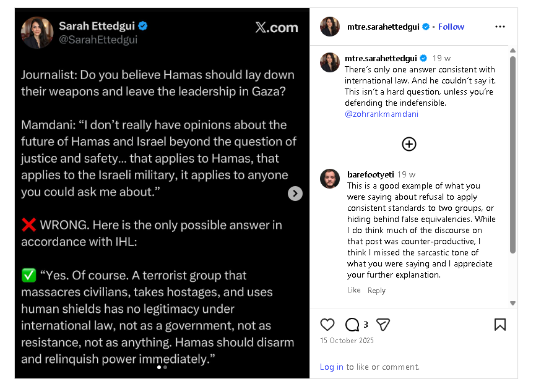Image resolution: width=536 pixels, height=392 pixels.
Task: Open @zohrankmamdani mention link
Action: pos(381,114)
